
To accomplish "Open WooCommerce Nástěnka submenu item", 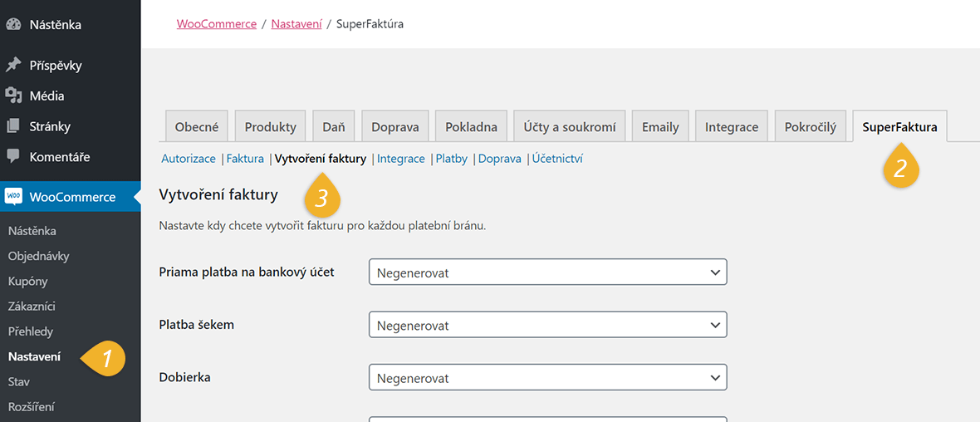I will (32, 231).
